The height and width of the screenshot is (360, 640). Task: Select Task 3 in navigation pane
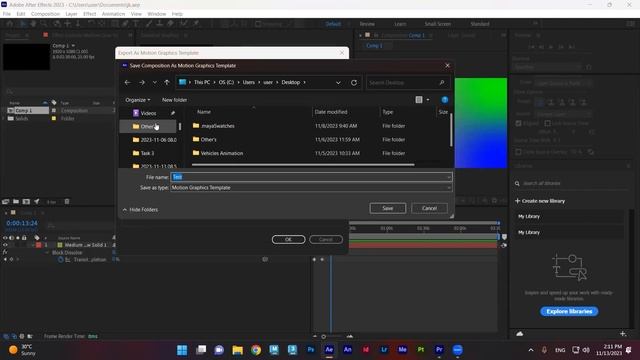pos(147,153)
